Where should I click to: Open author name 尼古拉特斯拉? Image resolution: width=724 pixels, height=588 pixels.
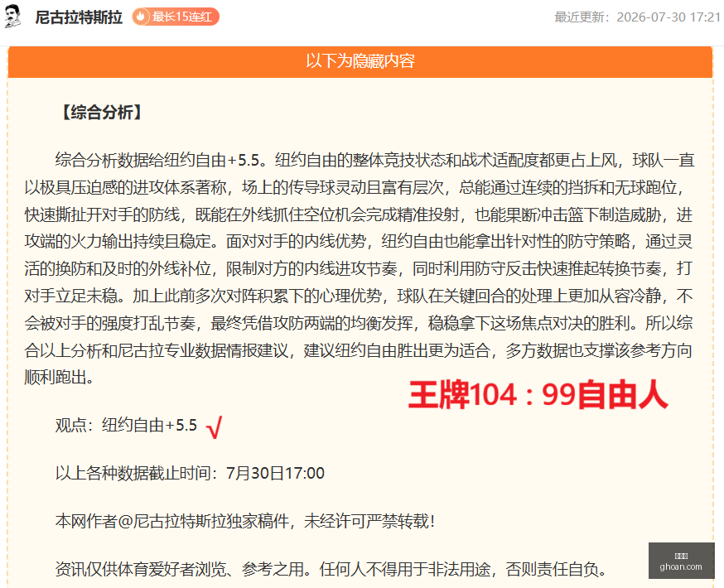coord(79,17)
